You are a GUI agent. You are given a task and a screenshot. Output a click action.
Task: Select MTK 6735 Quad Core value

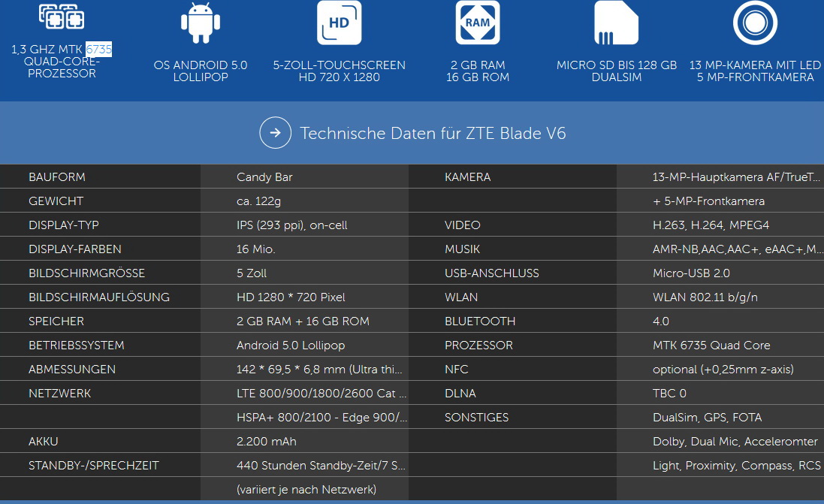coord(711,346)
